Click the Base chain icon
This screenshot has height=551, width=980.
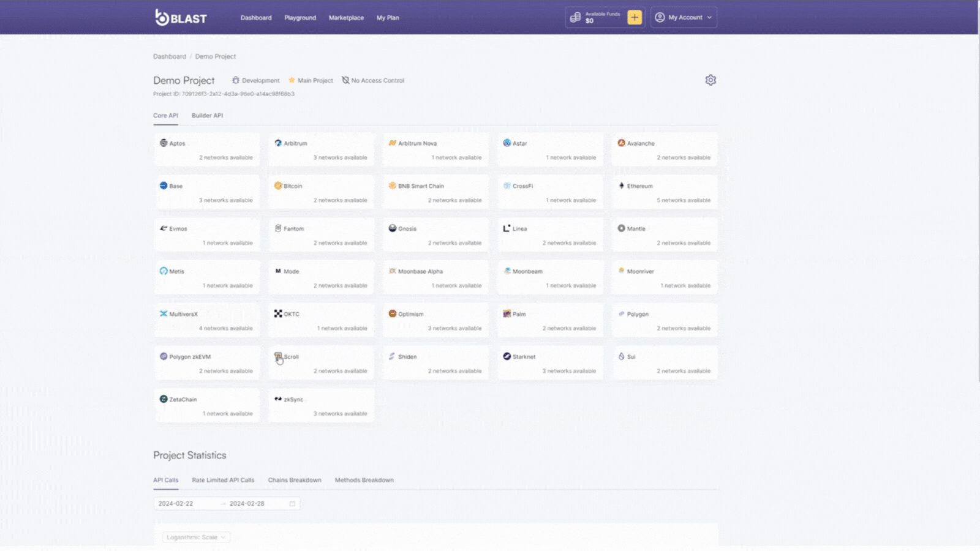(164, 186)
